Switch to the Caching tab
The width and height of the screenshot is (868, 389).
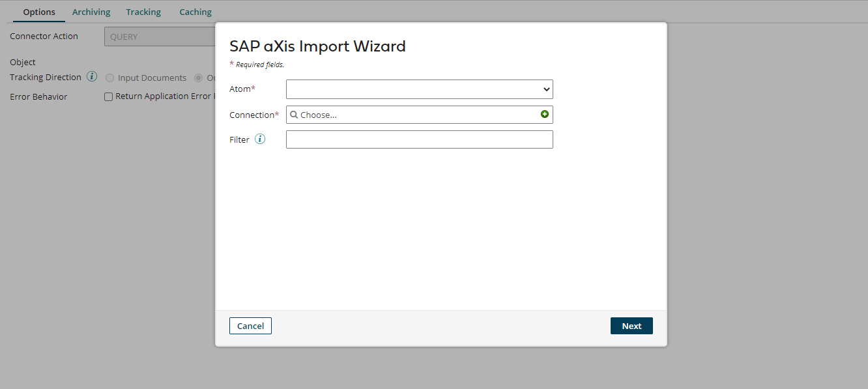click(195, 11)
